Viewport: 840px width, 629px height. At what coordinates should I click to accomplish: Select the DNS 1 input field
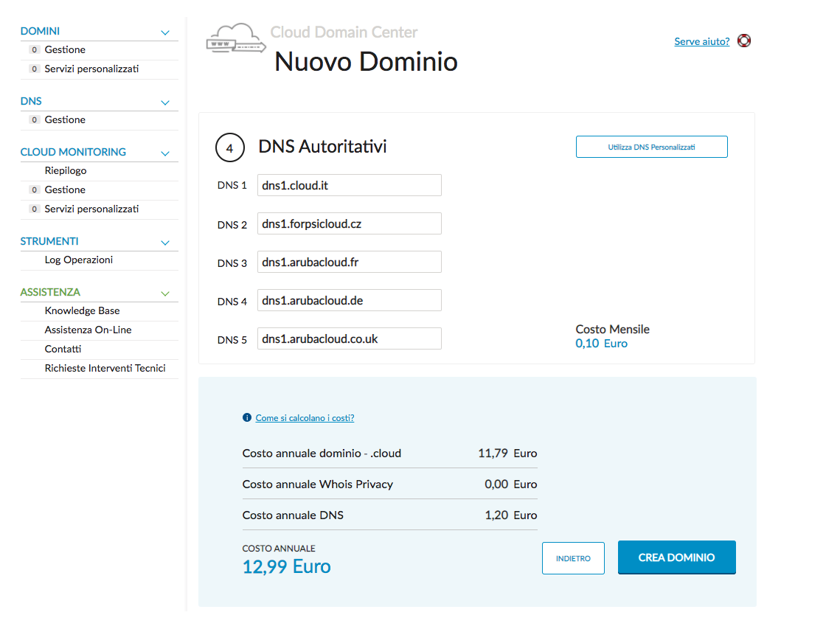[x=349, y=184]
